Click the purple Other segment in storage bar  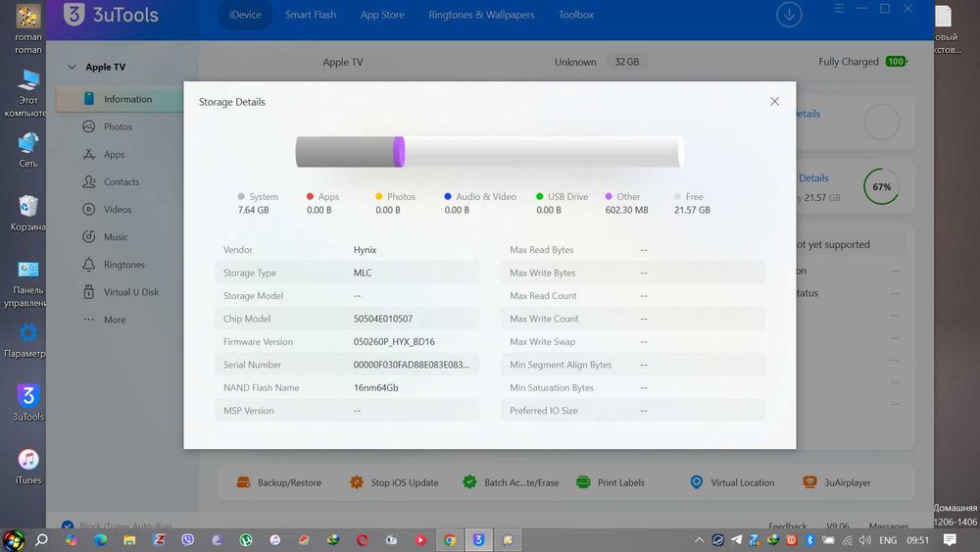click(x=399, y=152)
